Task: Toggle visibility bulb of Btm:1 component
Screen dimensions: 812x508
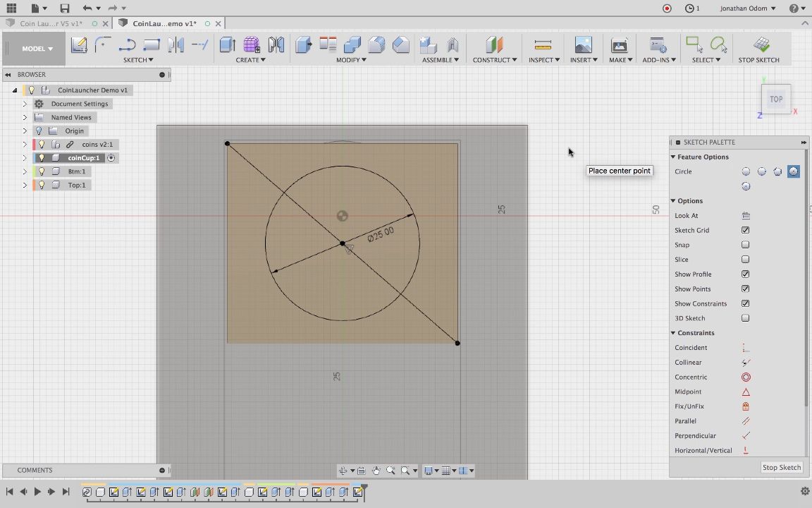Action: (42, 171)
